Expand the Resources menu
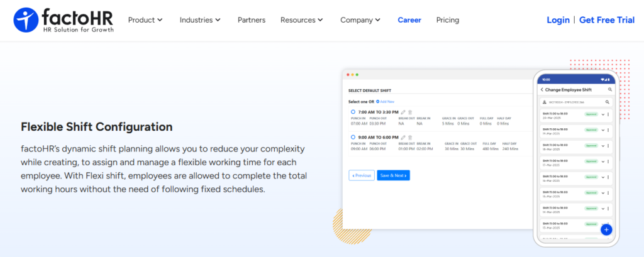 coord(302,19)
